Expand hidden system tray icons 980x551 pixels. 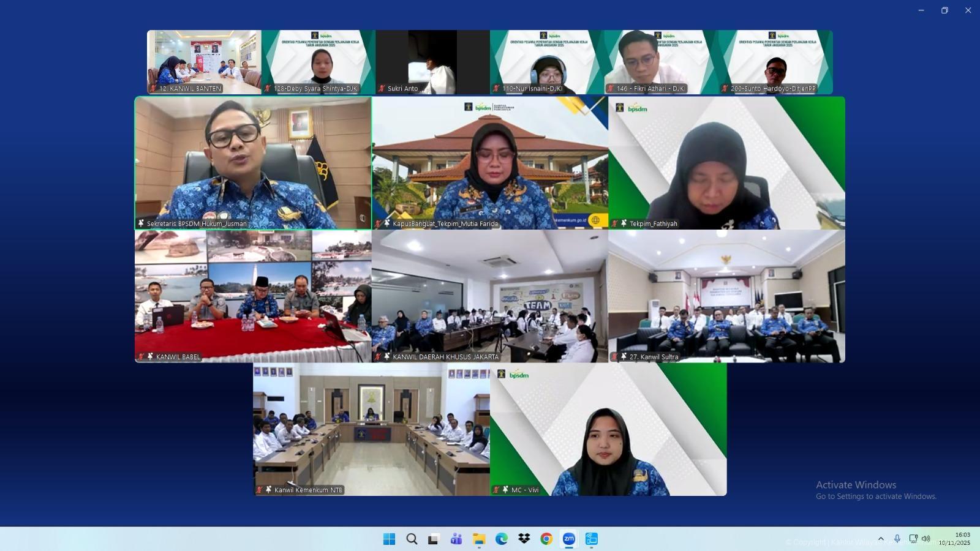(881, 539)
